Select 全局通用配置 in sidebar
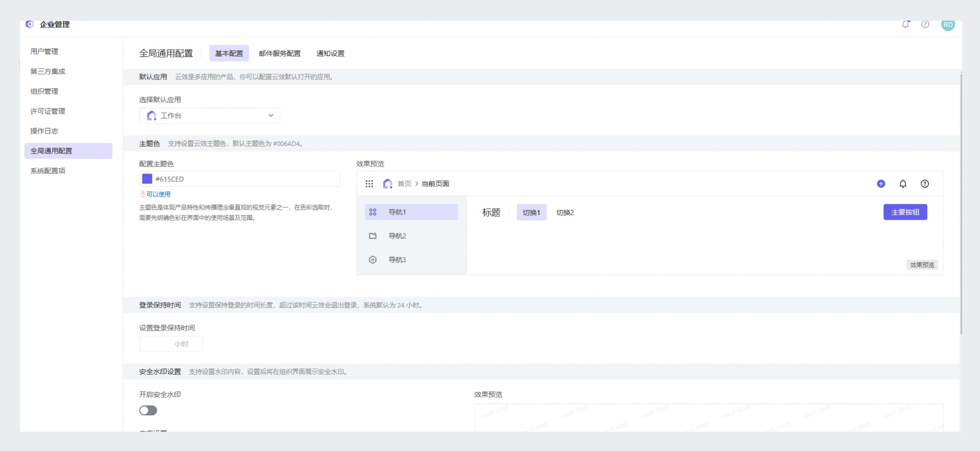980x451 pixels. 68,151
